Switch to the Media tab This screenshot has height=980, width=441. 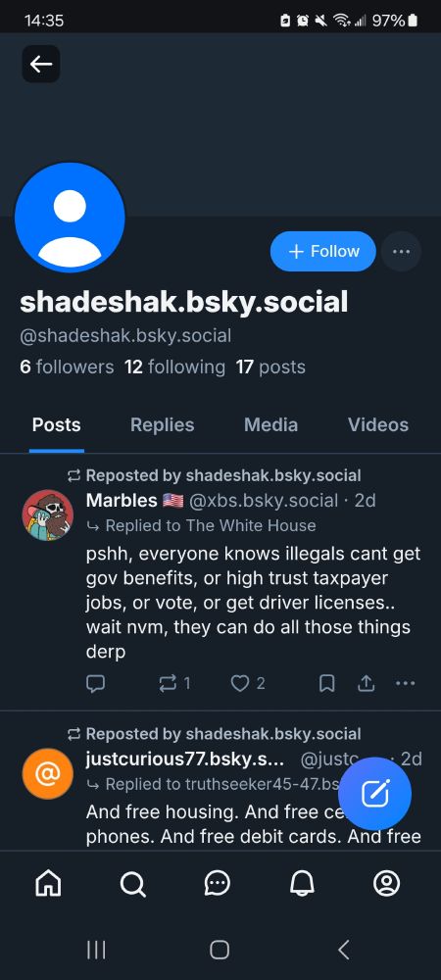[270, 425]
